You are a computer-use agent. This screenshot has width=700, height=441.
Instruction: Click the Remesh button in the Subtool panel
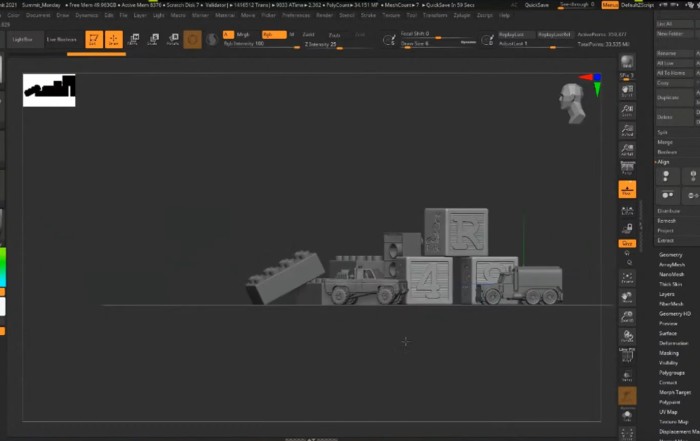coord(667,220)
